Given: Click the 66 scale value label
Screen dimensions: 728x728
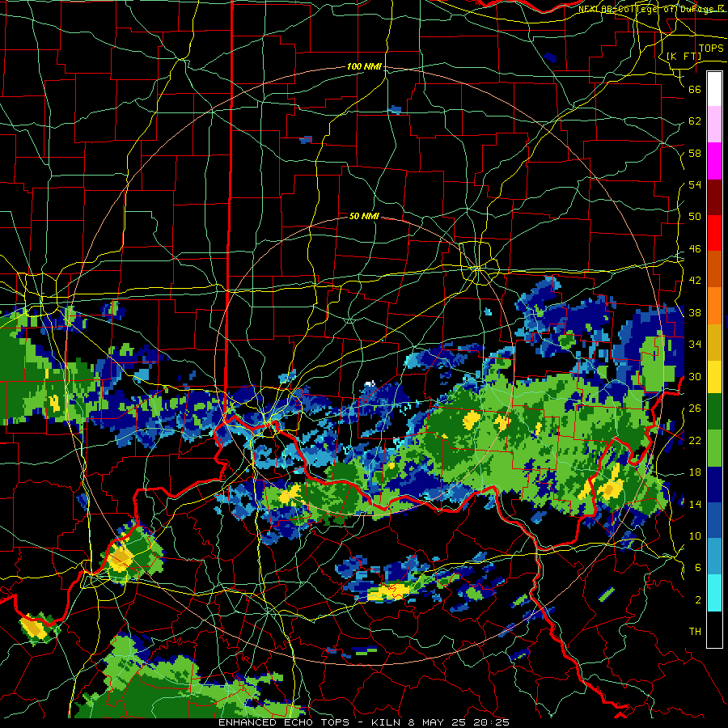Looking at the screenshot, I should tap(695, 89).
